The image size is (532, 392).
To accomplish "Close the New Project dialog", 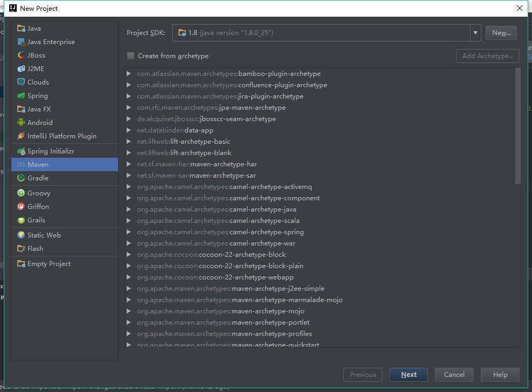I will 520,8.
